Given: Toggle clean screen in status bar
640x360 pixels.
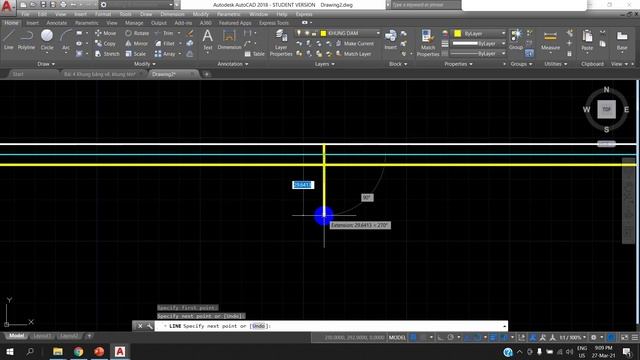Looking at the screenshot, I should (x=624, y=338).
